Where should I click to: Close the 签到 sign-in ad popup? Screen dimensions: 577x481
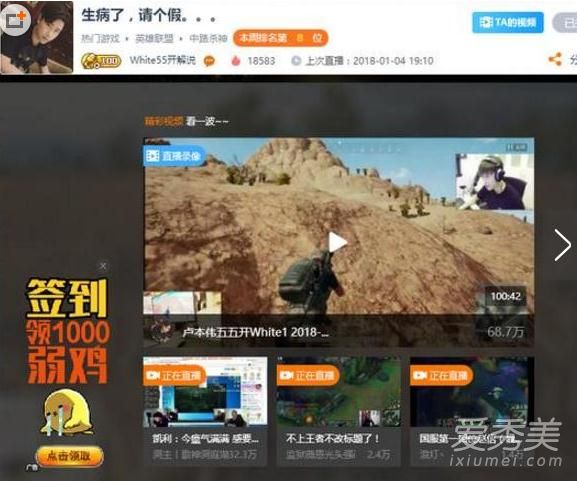[103, 266]
